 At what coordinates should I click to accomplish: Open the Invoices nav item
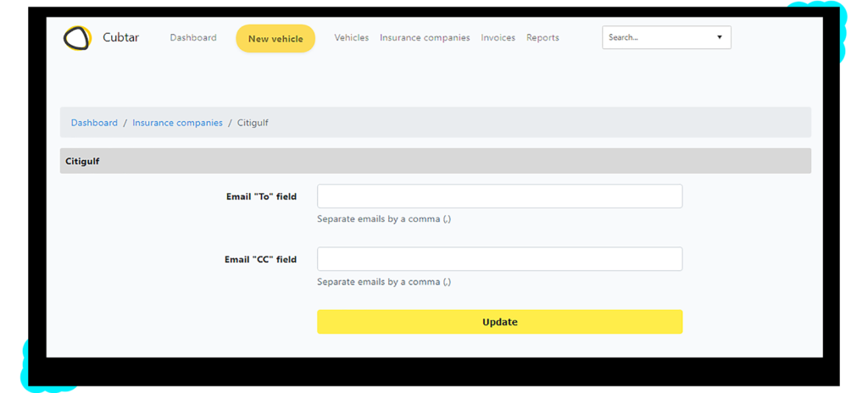click(498, 37)
